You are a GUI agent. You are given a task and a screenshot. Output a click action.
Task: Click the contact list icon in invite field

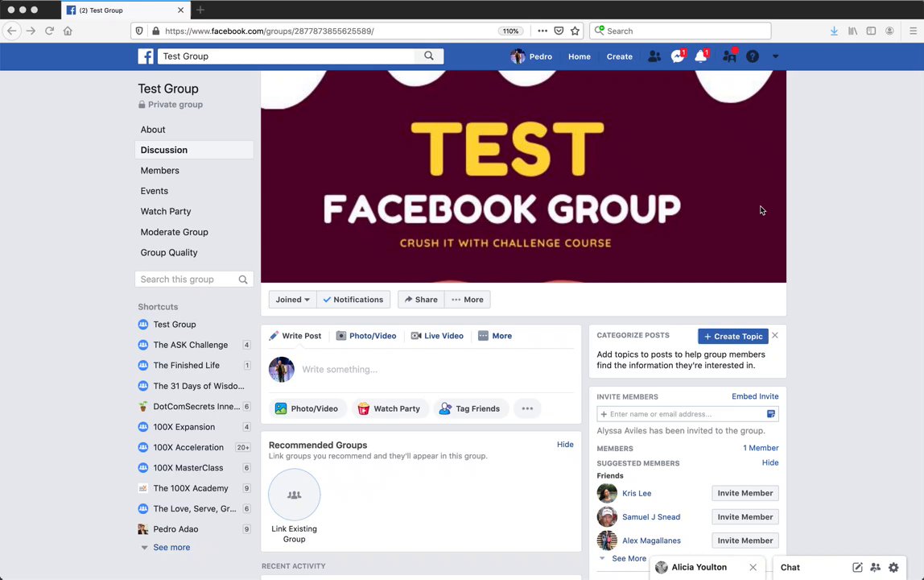770,414
